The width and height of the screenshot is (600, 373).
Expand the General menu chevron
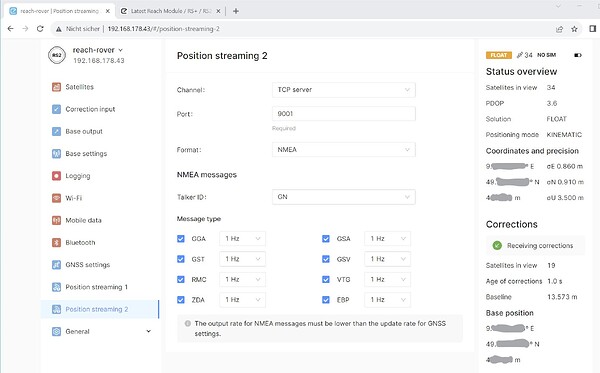click(148, 331)
